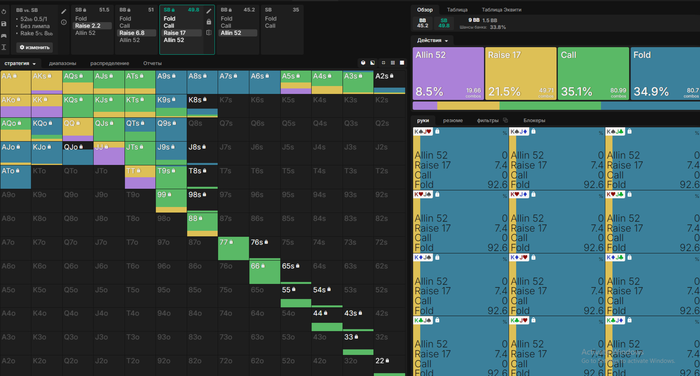Click the reset icon in left sidebar
The height and width of the screenshot is (376, 700).
pyautogui.click(x=4, y=12)
